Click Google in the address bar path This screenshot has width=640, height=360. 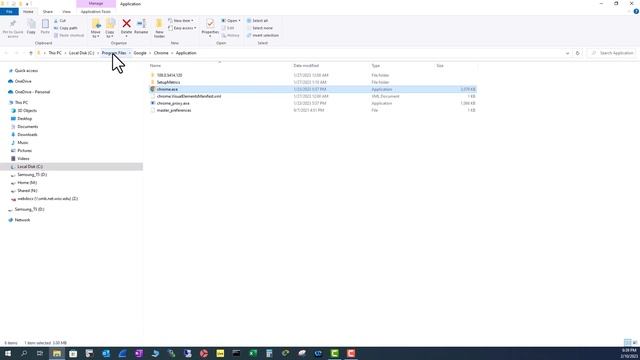140,53
